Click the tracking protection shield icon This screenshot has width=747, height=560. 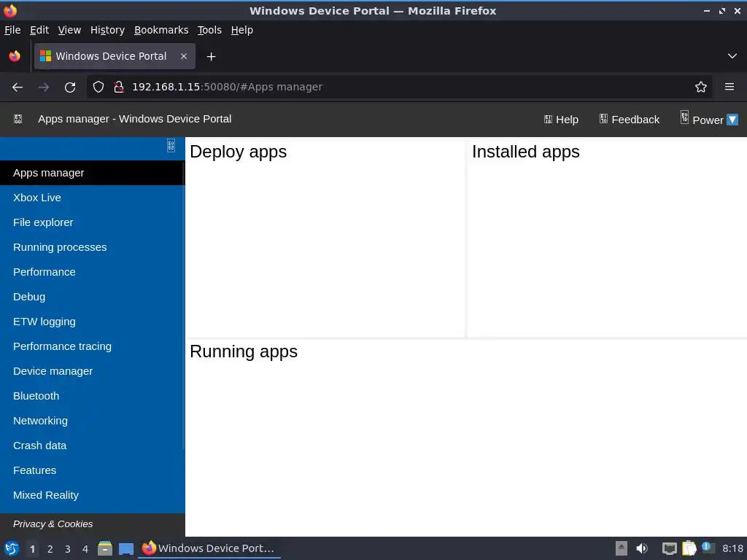98,87
